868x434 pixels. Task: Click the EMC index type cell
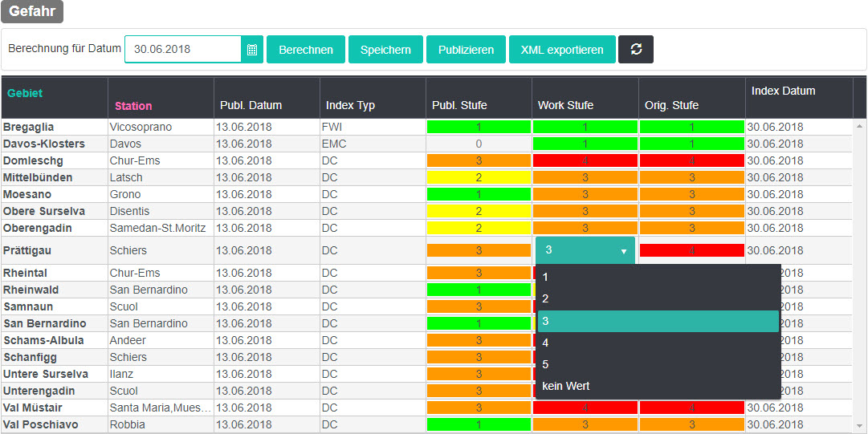tap(373, 144)
